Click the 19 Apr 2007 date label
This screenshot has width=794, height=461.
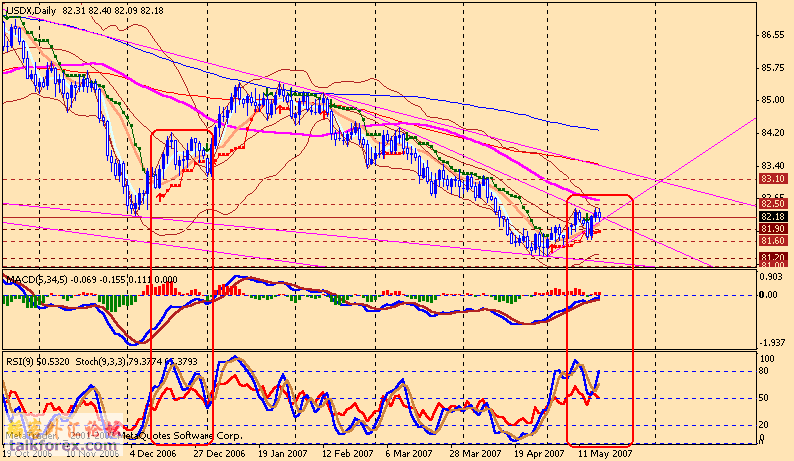(539, 453)
